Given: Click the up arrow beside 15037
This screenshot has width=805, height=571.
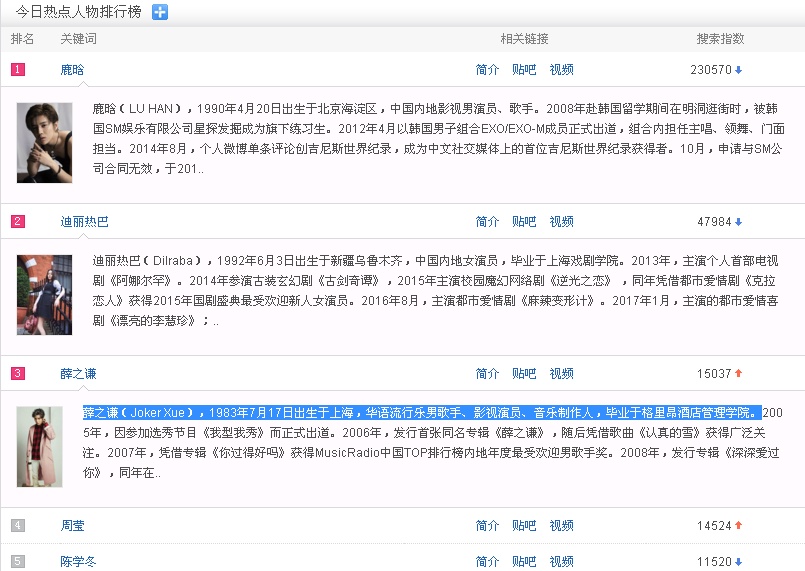Looking at the screenshot, I should click(x=738, y=373).
